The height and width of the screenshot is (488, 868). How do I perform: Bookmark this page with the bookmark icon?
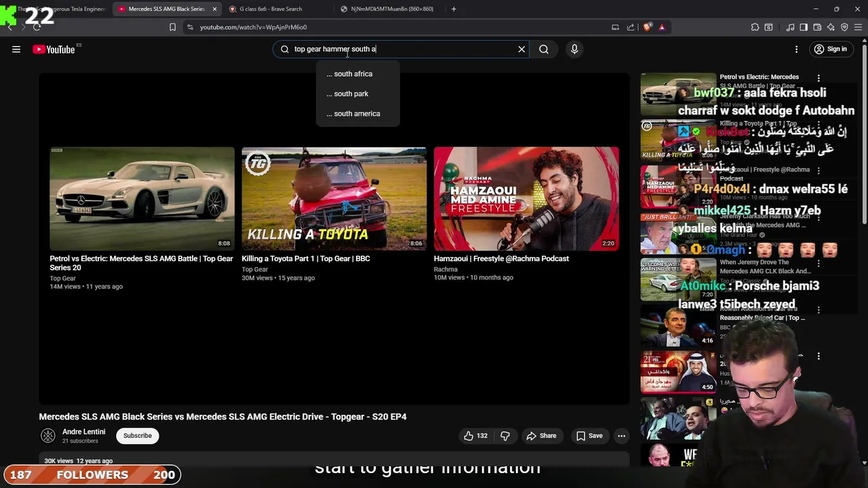click(x=172, y=27)
